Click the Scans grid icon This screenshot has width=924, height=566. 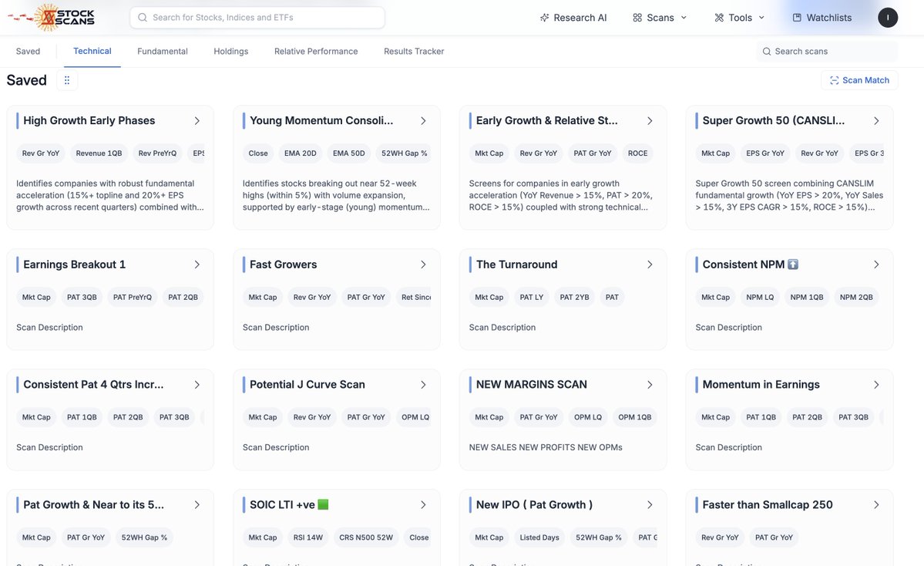tap(637, 18)
